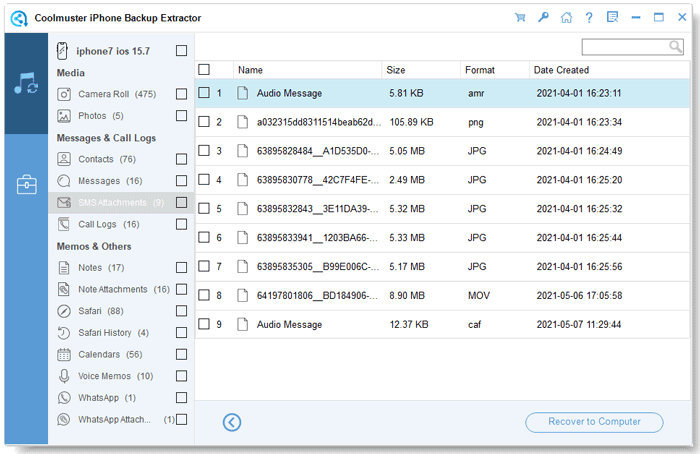Sort by the Date Created column header
The image size is (700, 454).
(x=561, y=70)
